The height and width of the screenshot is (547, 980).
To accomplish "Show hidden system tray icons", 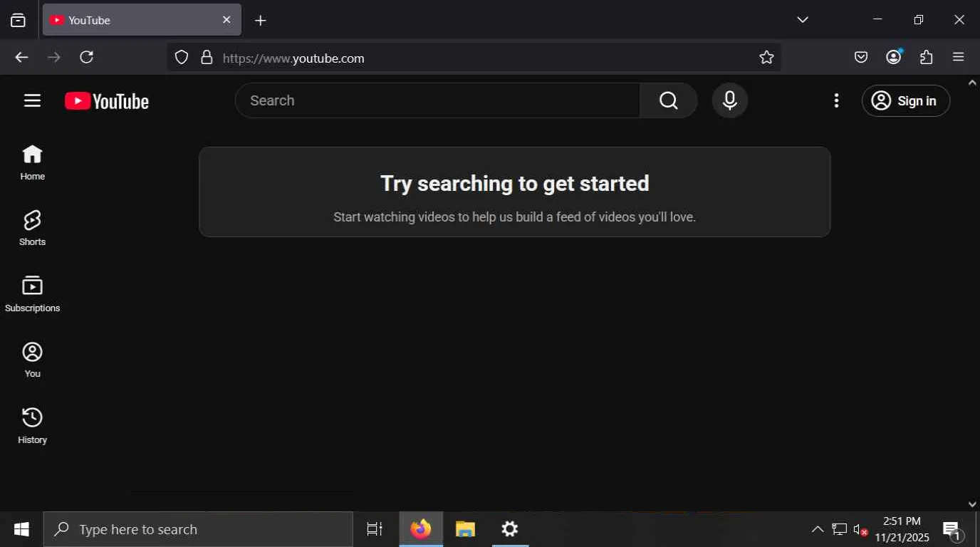I will click(818, 529).
